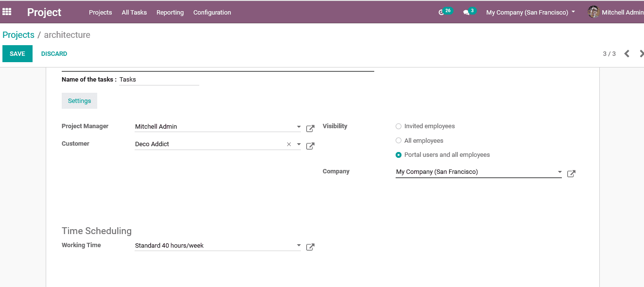
Task: Click the Company field label
Action: pos(336,171)
